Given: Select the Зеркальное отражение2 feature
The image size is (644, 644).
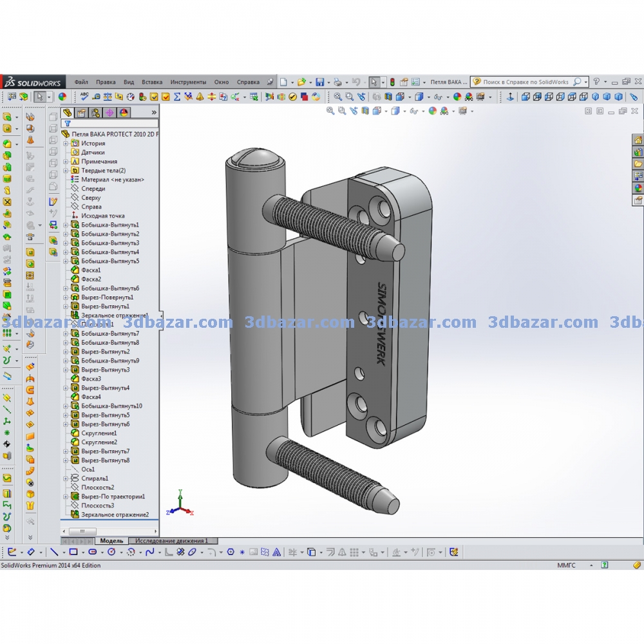Looking at the screenshot, I should (x=115, y=515).
